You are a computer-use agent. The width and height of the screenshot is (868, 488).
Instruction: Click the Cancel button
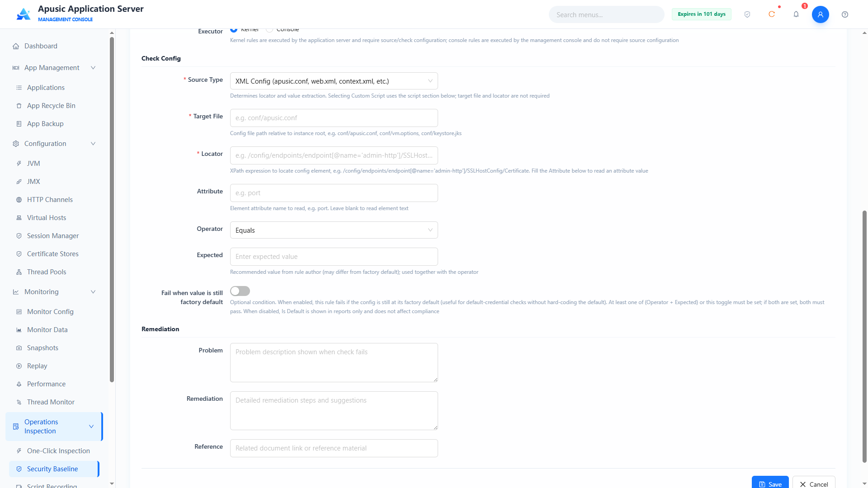(814, 483)
